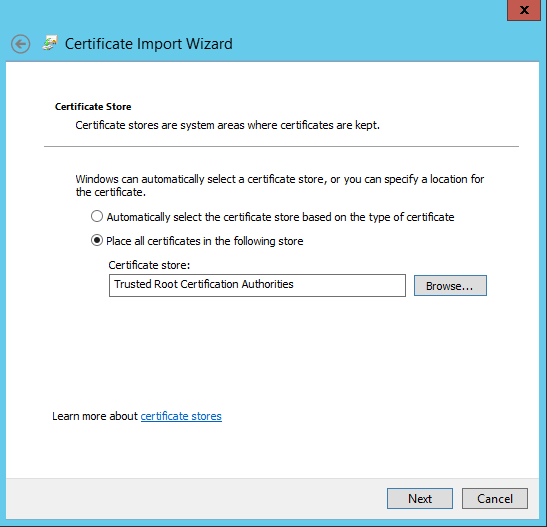Follow the certificate stores help link
This screenshot has width=547, height=527.
pos(181,416)
